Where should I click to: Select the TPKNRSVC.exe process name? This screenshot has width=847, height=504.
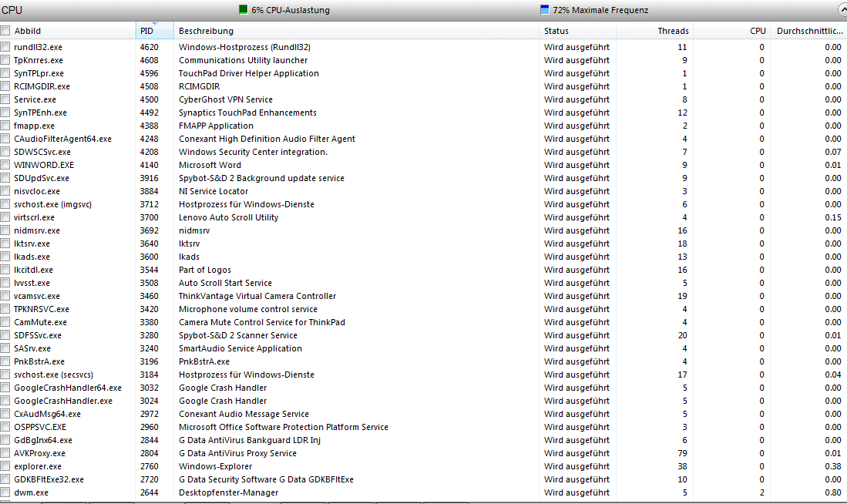coord(42,309)
